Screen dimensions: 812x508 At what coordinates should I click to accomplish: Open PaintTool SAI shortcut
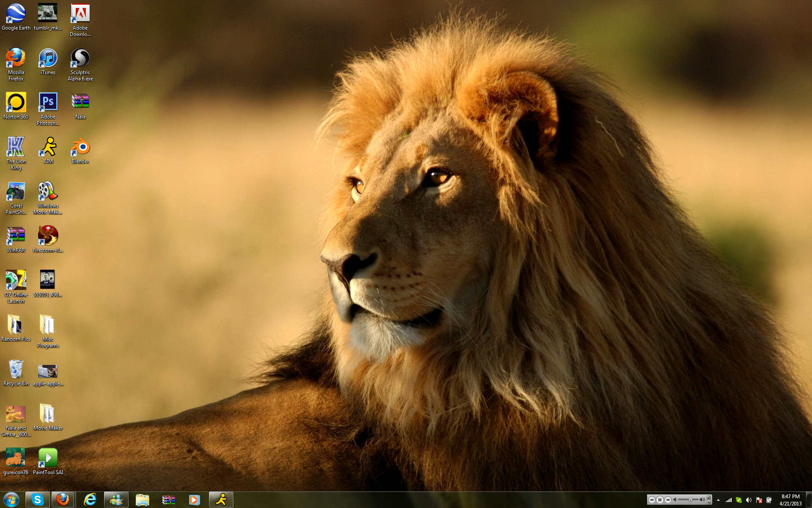click(48, 458)
